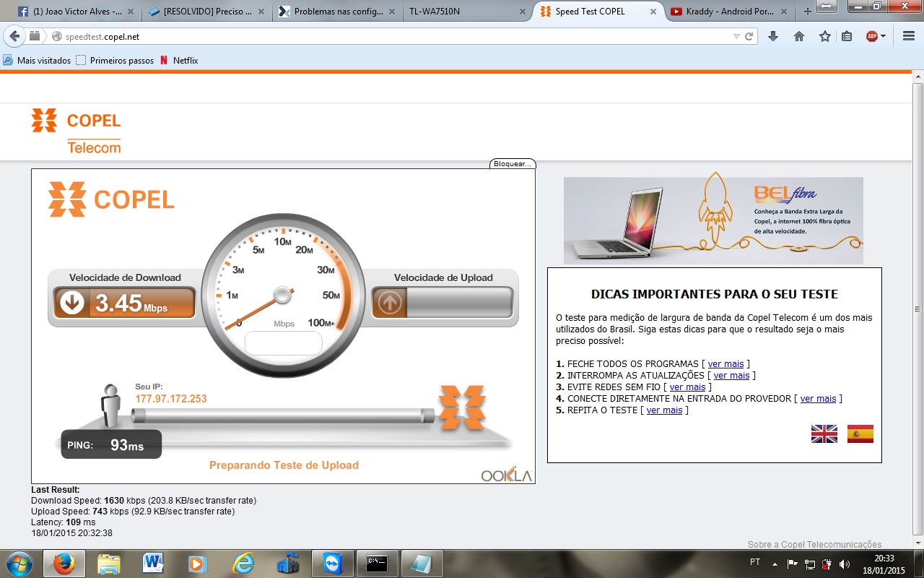
Task: Open the Windows Start menu
Action: (x=19, y=564)
